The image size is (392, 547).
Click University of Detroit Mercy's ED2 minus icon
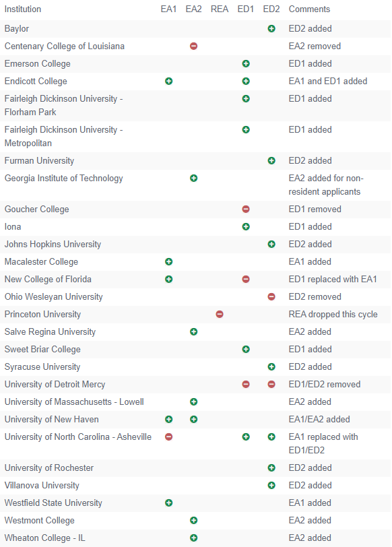[x=271, y=385]
